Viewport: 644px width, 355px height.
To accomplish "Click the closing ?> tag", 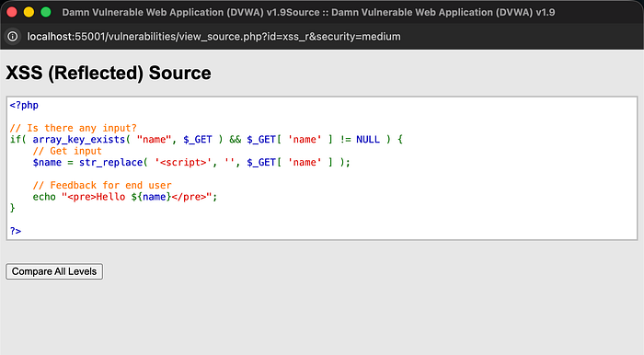I will pos(16,231).
